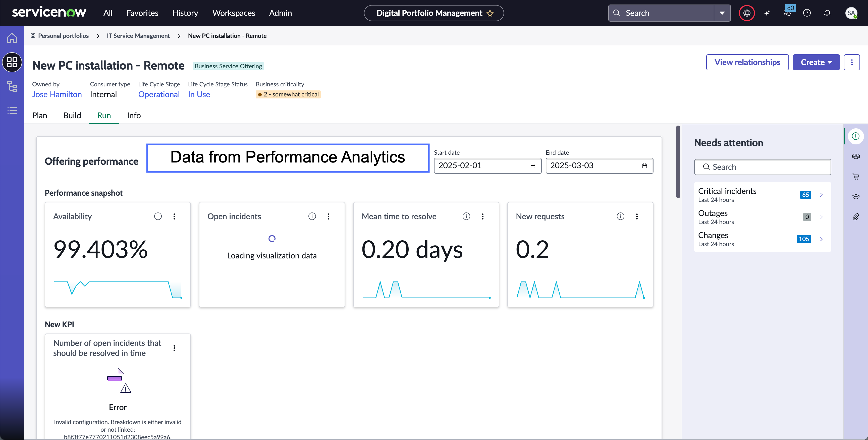Open options menu for open incidents KPI card

[x=174, y=348]
